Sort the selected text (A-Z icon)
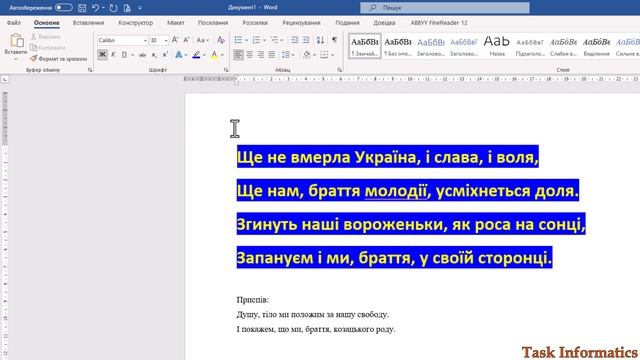640x360 pixels. click(x=320, y=40)
